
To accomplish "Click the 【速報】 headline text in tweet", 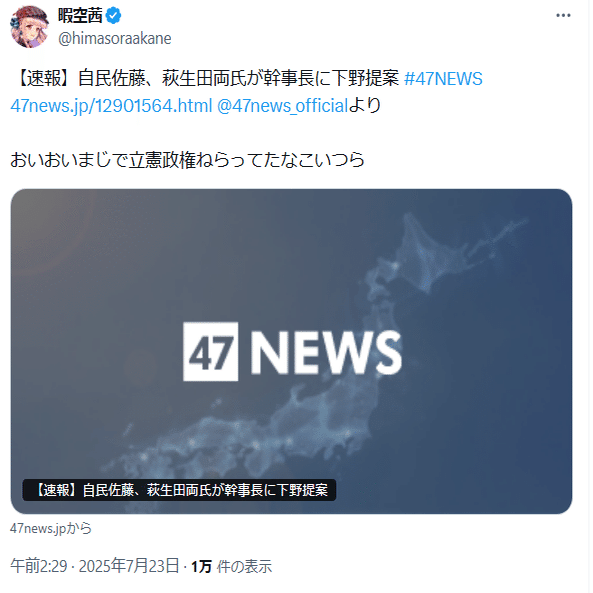I will (205, 79).
